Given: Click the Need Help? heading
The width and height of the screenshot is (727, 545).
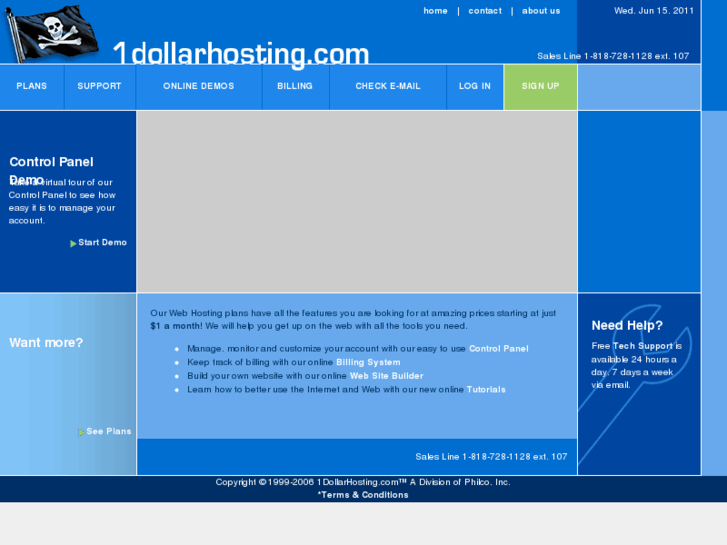Looking at the screenshot, I should [627, 326].
